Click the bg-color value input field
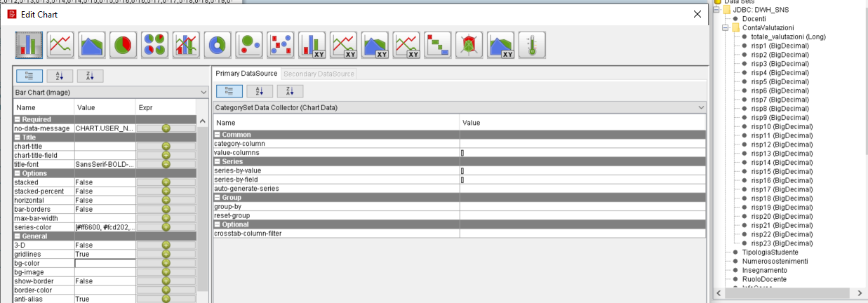Image resolution: width=868 pixels, height=303 pixels. click(x=104, y=263)
